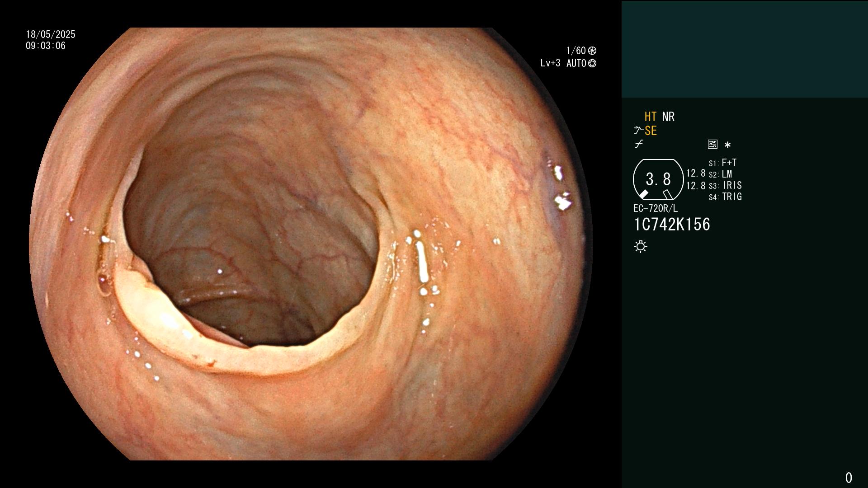Viewport: 868px width, 488px height.
Task: Click the tone curve icon below SE
Action: tap(639, 144)
